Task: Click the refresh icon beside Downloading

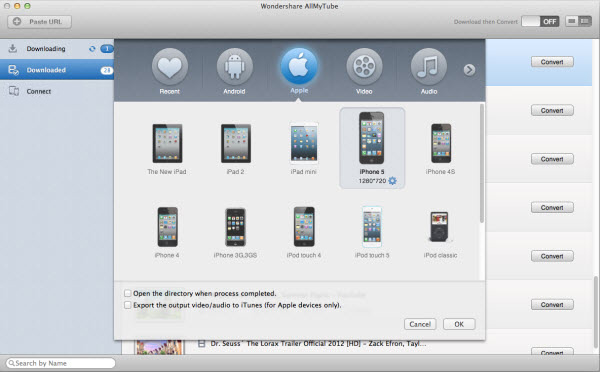Action: point(92,49)
